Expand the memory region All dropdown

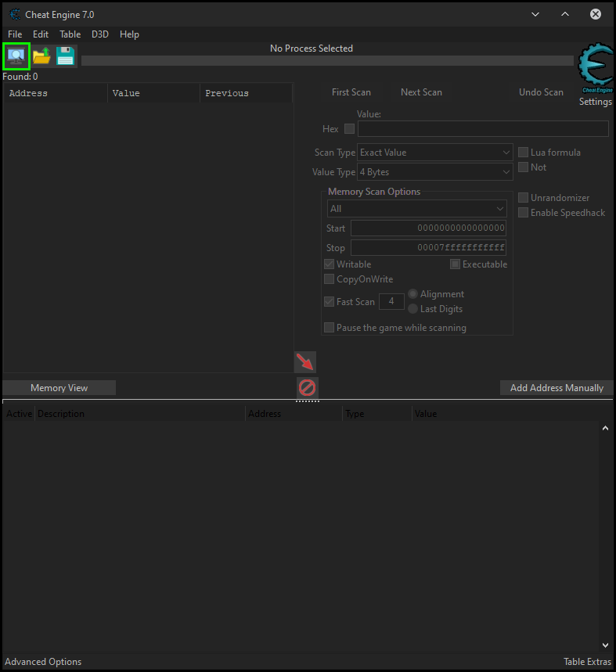(416, 209)
